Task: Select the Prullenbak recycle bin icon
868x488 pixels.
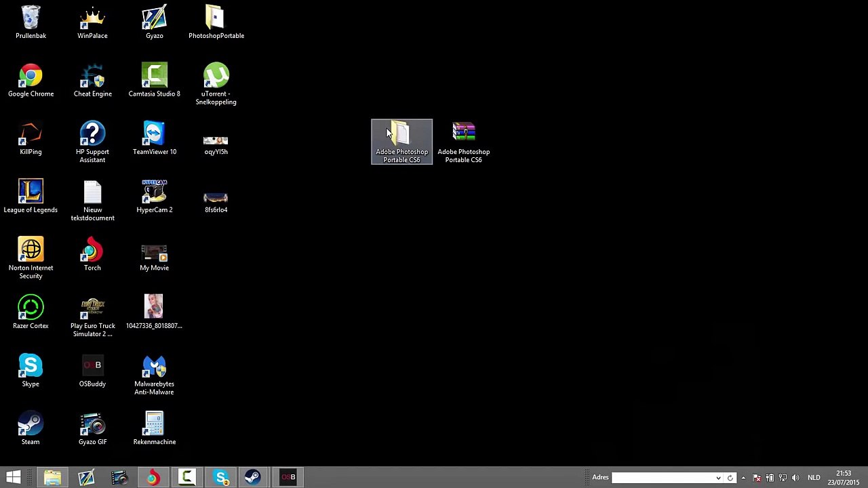Action: point(31,22)
